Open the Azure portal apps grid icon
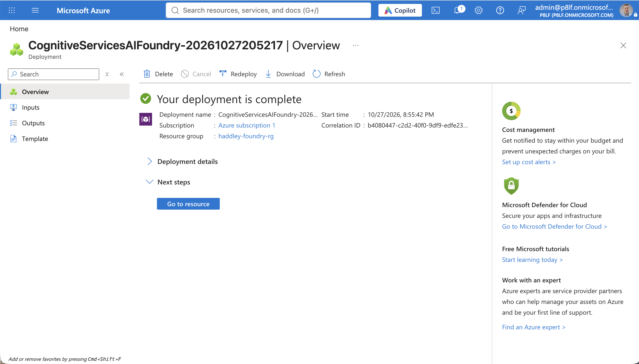This screenshot has height=364, width=639. point(12,10)
